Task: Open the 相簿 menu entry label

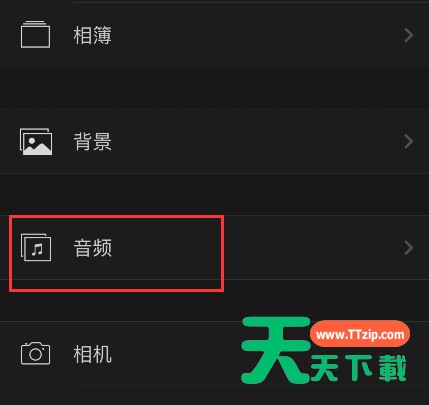Action: tap(92, 35)
